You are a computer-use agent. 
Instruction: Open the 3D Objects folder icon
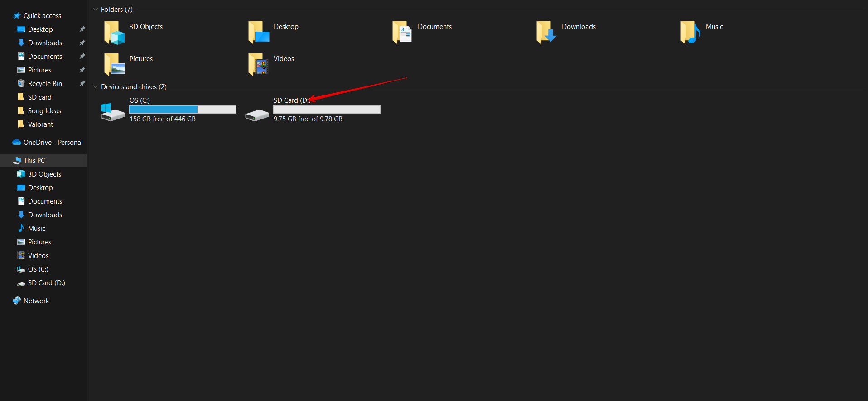[x=114, y=33]
